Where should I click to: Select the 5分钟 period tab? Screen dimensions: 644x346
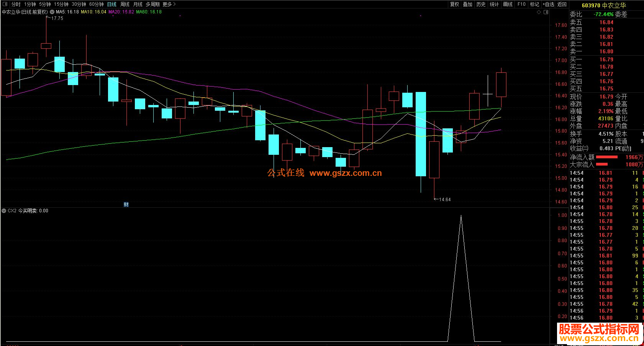[x=45, y=4]
